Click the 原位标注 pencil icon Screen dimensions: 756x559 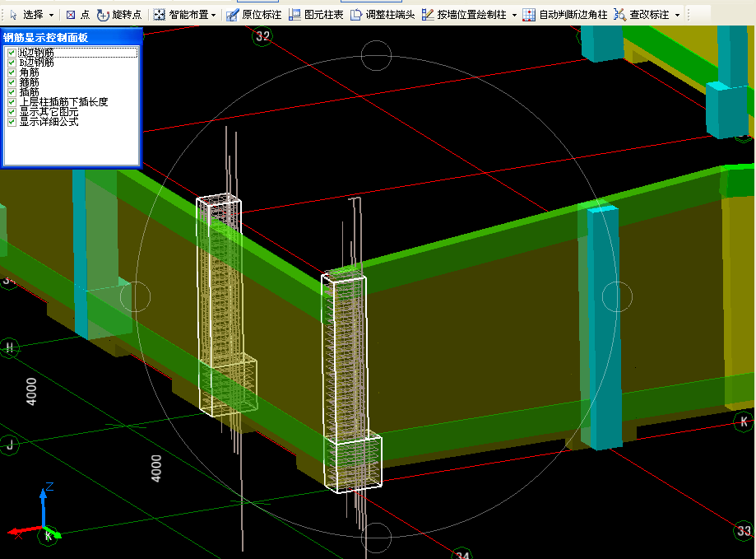232,15
